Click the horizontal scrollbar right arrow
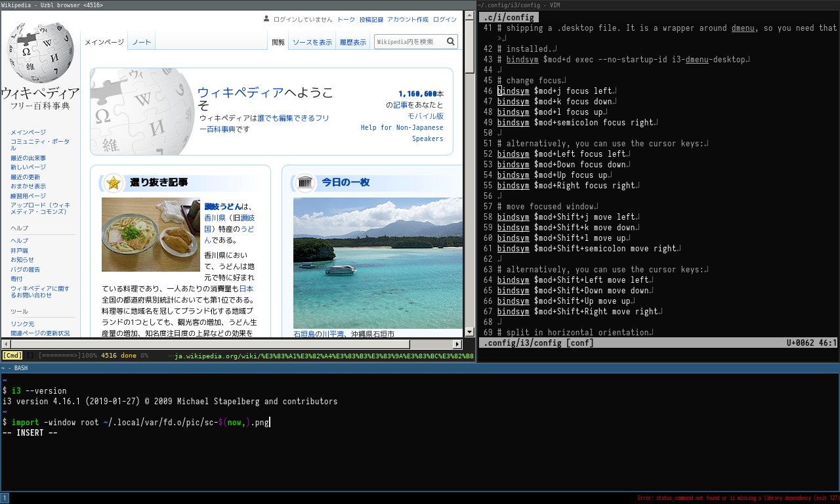Viewport: 840px width, 504px height. (457, 345)
